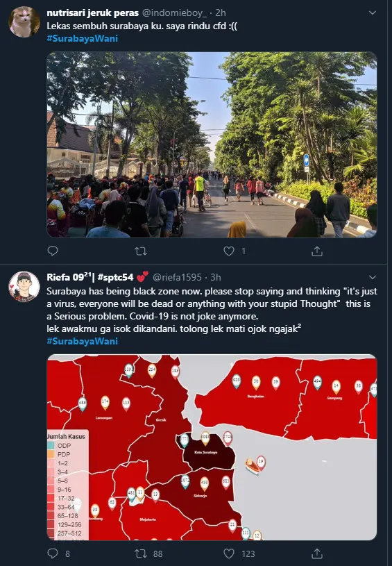Visit @riefa1595 profile handle
Viewport: 392px width, 566px height.
pyautogui.click(x=177, y=277)
